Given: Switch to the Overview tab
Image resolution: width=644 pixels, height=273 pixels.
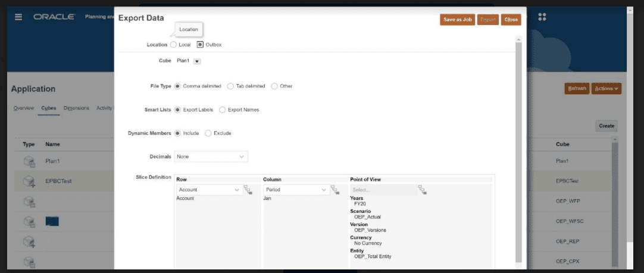Looking at the screenshot, I should click(x=24, y=108).
